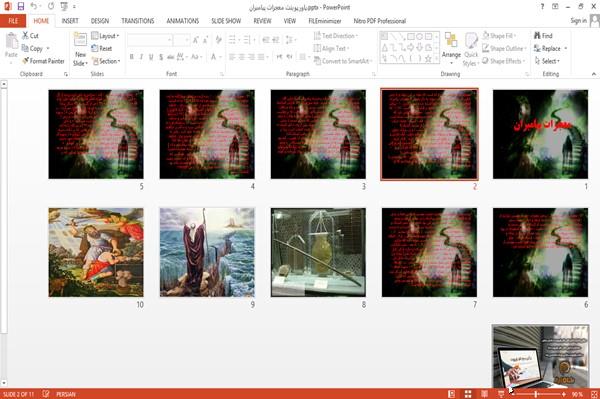This screenshot has width=600, height=399.
Task: Open the Shape Outline dropdown
Action: [504, 49]
